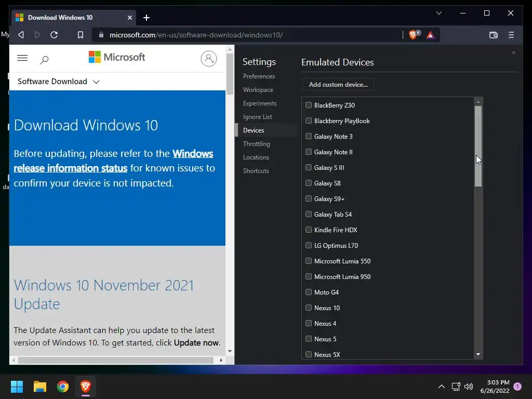
Task: Enable Blackberry PlayBook device checkbox
Action: point(309,121)
